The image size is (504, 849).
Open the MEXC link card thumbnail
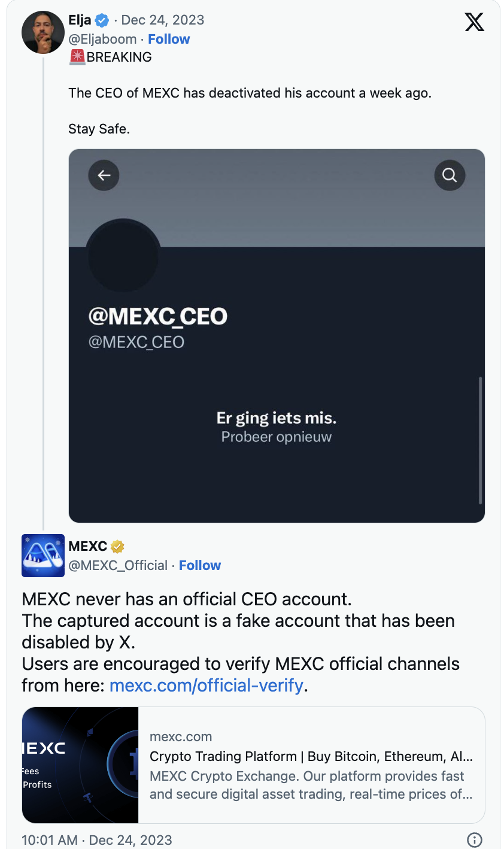coord(80,765)
